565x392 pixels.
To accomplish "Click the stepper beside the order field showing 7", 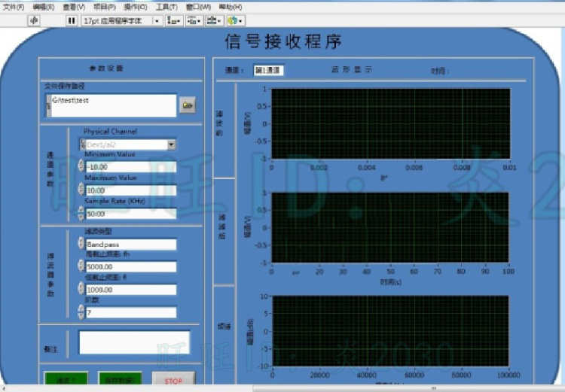I will click(81, 311).
